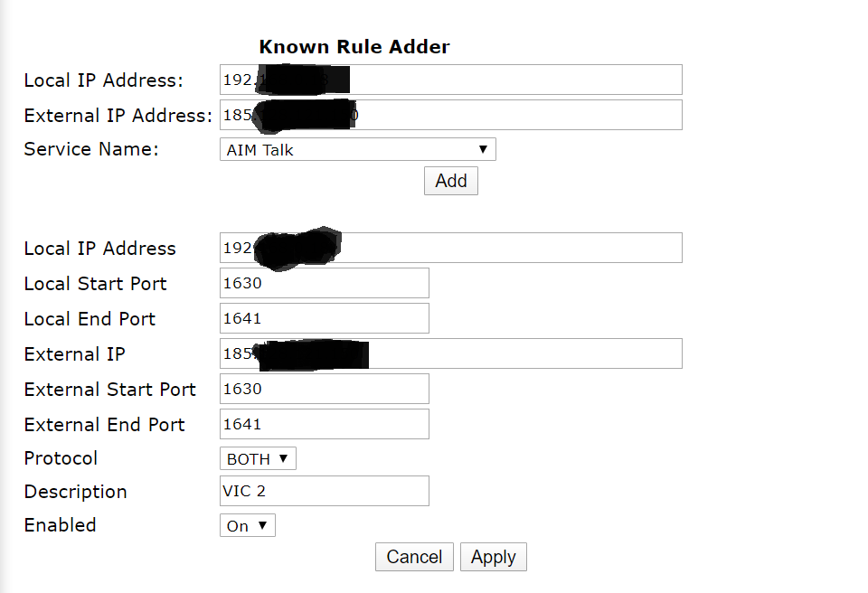
Task: Select the Local End Port field
Action: pyautogui.click(x=324, y=318)
